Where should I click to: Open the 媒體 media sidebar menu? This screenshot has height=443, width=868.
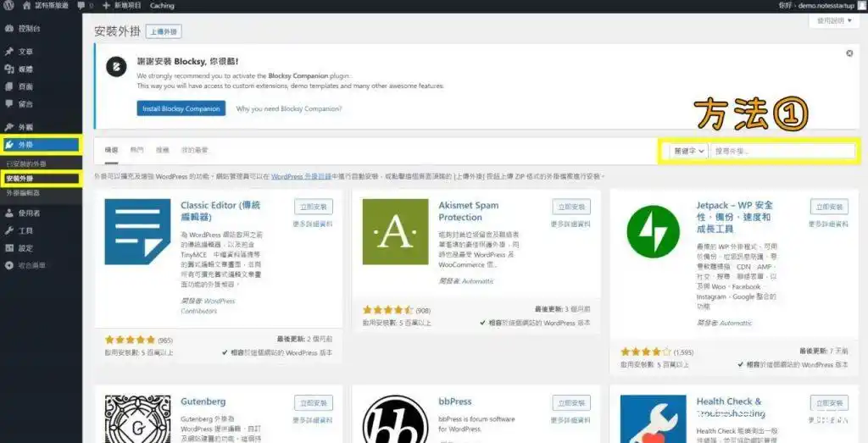[x=25, y=69]
